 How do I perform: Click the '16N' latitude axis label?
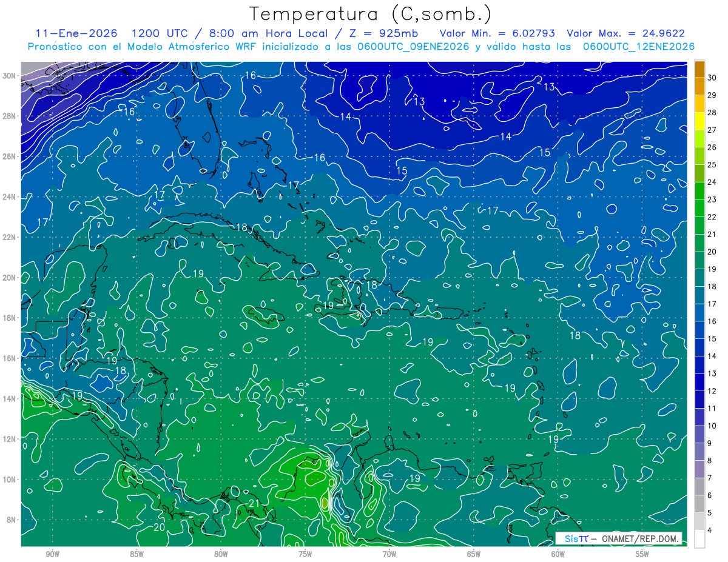(x=10, y=358)
